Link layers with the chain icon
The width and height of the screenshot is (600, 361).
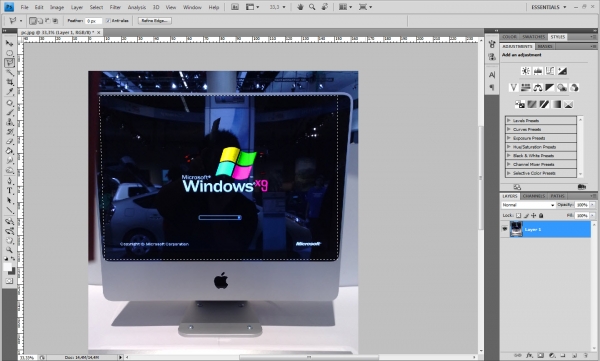(x=518, y=355)
